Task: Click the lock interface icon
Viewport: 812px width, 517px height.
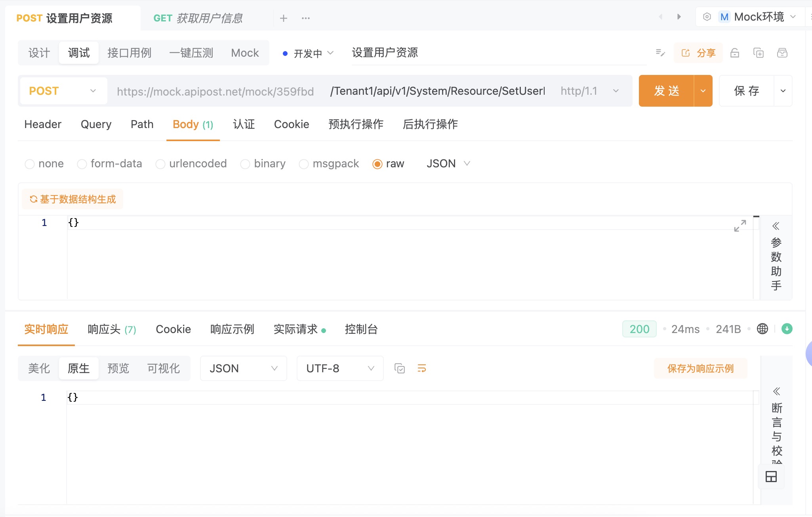Action: point(735,53)
